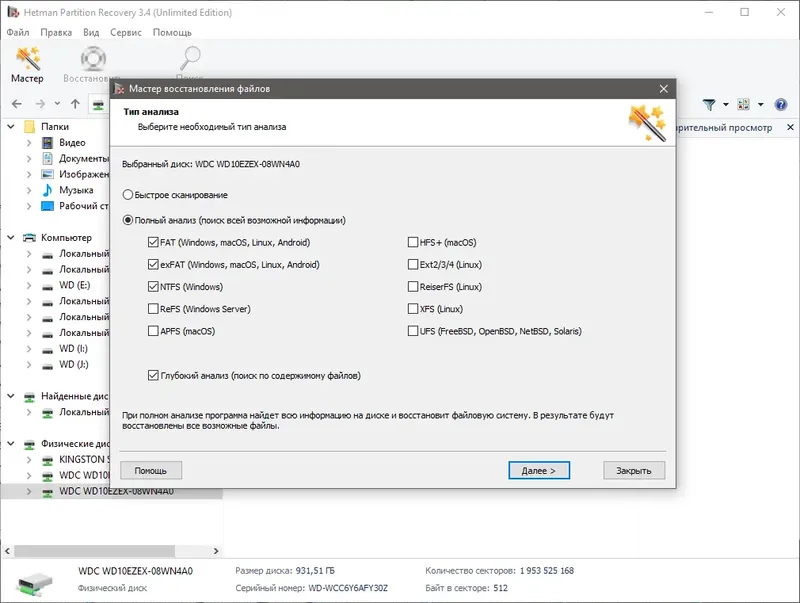Enable the ReFS (Windows Server) checkbox

153,309
